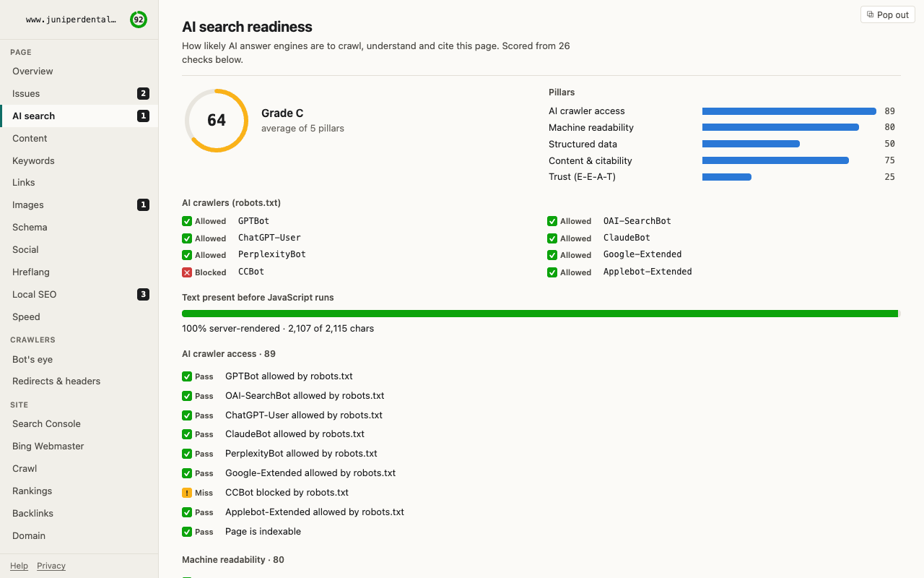Click the Machine readability · 80 heading
The image size is (924, 578).
233,560
